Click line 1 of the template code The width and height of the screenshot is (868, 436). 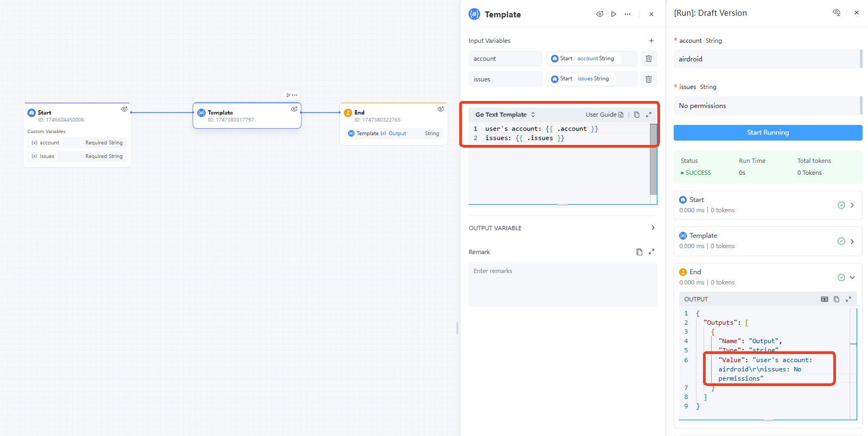[x=541, y=129]
